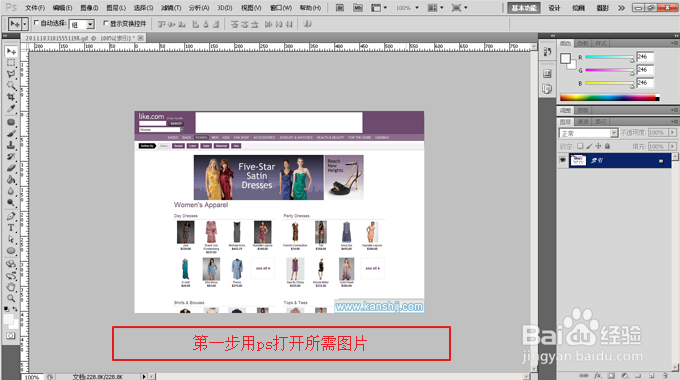Click the foreground color swatch in Color panel
680x380 pixels.
[x=565, y=58]
